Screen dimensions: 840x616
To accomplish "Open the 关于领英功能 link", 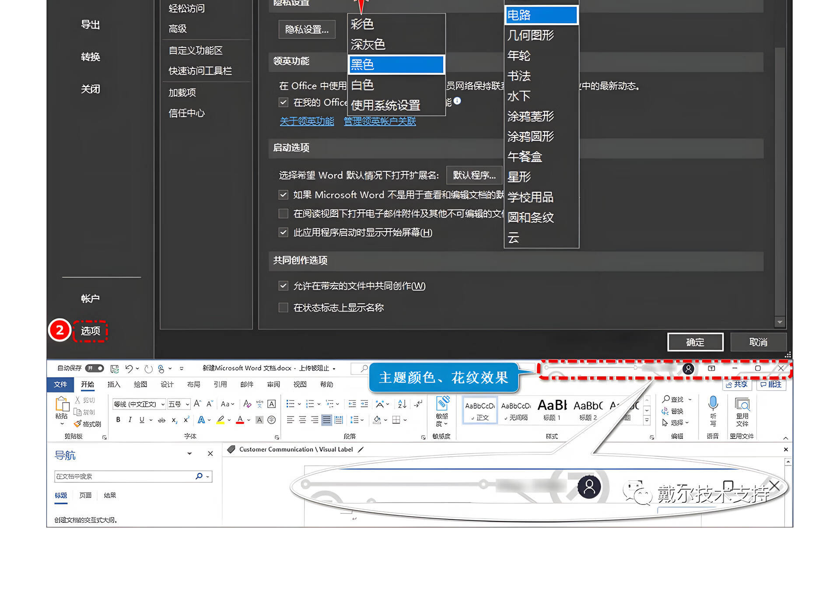I will click(x=307, y=121).
